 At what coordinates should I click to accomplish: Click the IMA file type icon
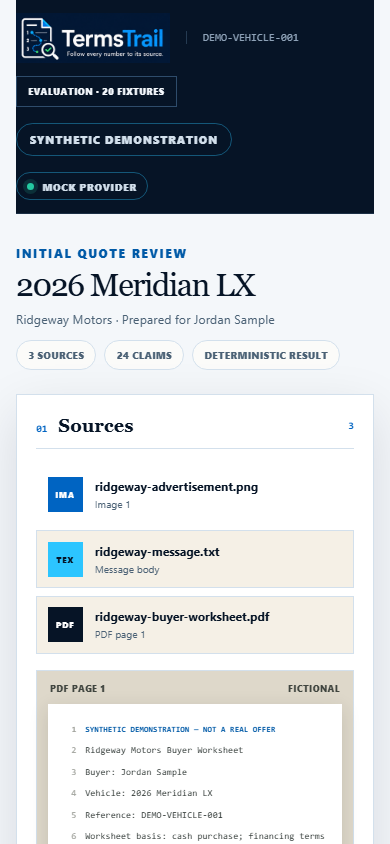tap(65, 494)
